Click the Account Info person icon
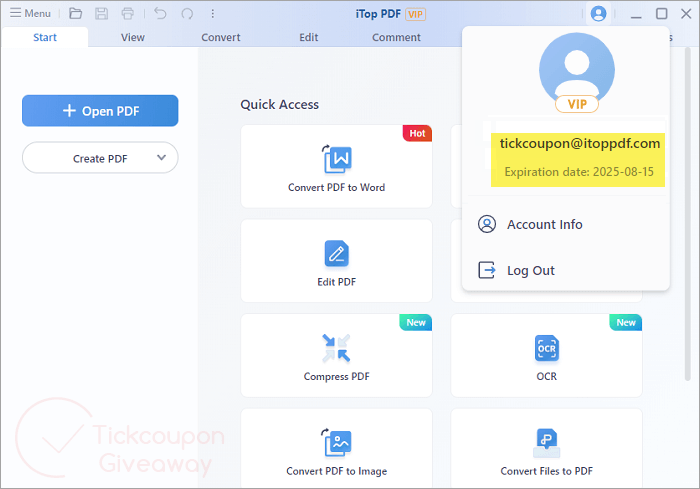Screen dimensions: 700x489 pyautogui.click(x=487, y=224)
